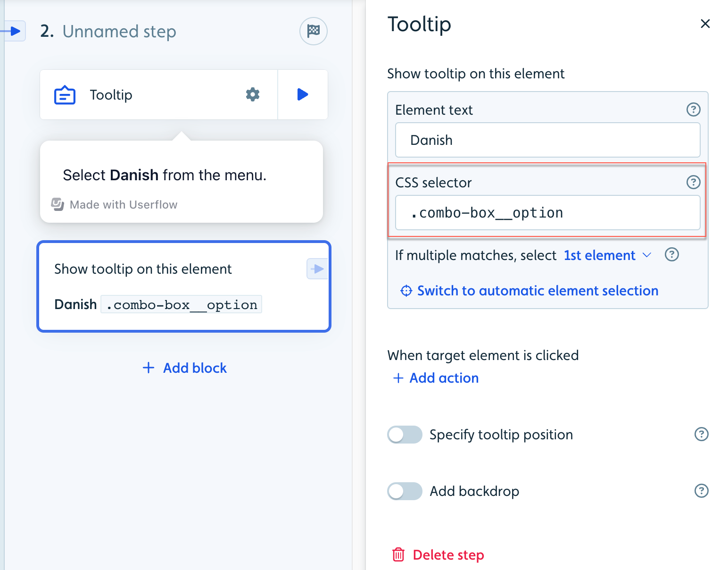Expand the 1st element dropdown

click(607, 255)
